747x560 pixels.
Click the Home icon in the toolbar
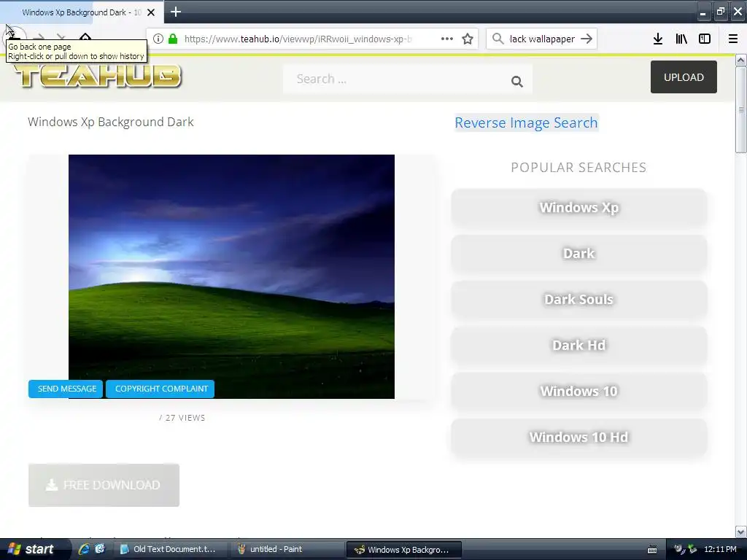pyautogui.click(x=85, y=38)
